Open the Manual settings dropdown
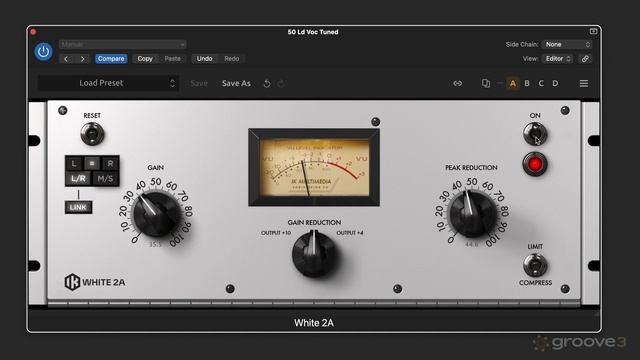 point(122,44)
